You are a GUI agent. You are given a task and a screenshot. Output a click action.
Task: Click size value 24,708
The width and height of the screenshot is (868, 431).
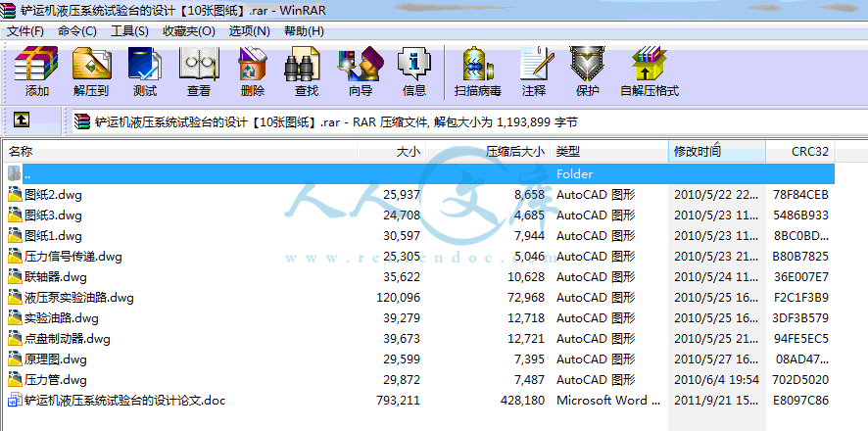click(402, 215)
